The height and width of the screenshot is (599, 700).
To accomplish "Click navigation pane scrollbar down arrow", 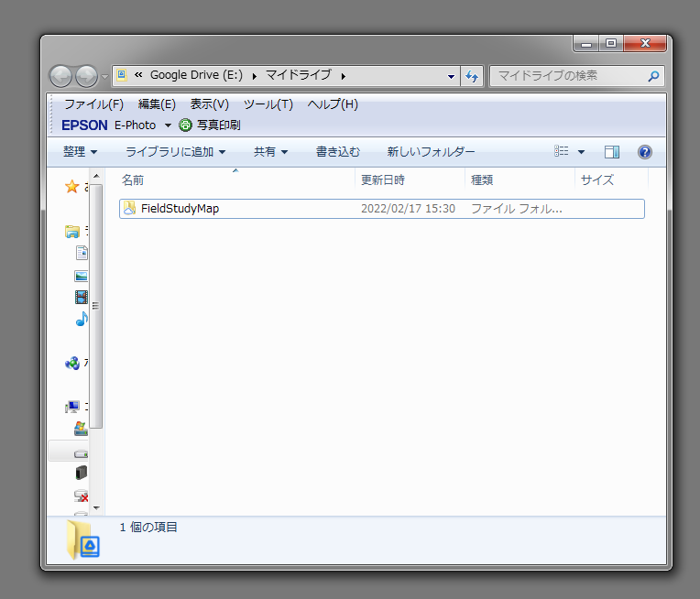I will (96, 508).
